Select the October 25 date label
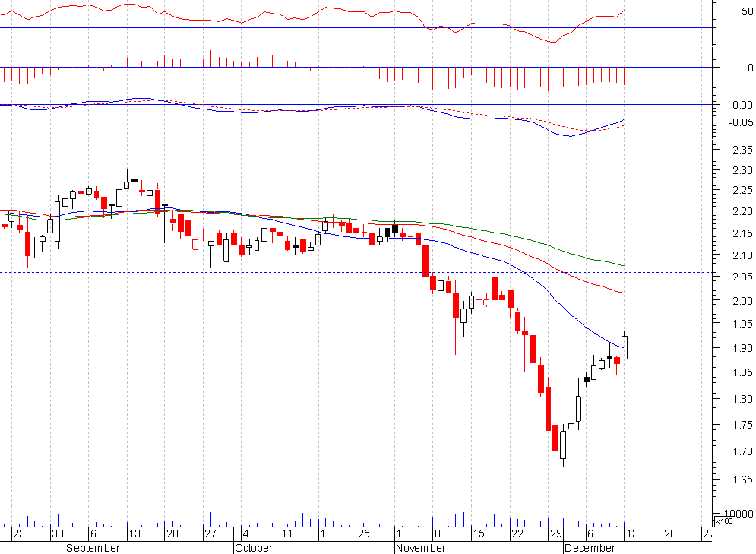 pos(363,533)
